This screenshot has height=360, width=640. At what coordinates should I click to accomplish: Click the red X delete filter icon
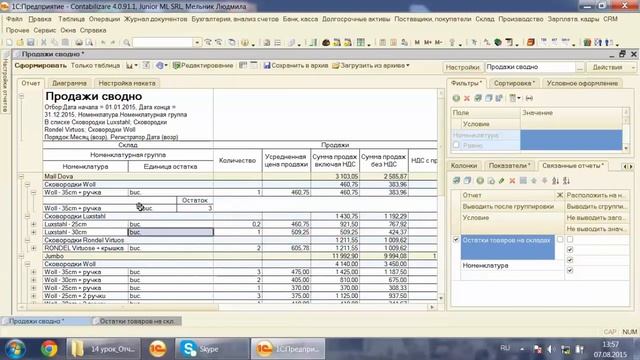pyautogui.click(x=467, y=98)
